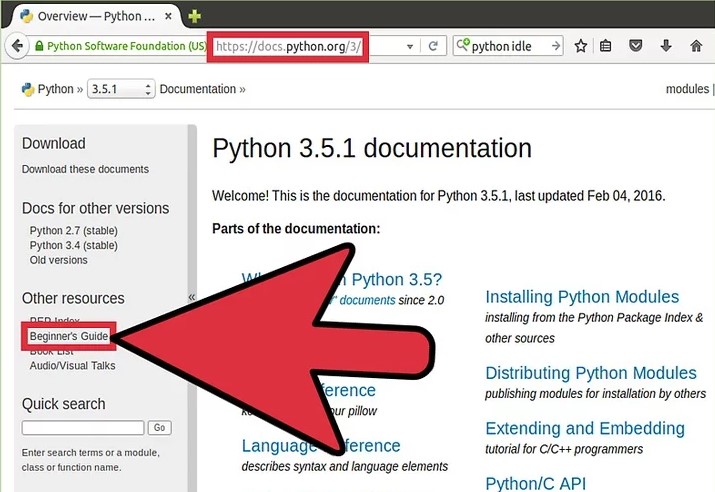Open the Beginner's Guide link
The height and width of the screenshot is (492, 715).
coord(69,336)
